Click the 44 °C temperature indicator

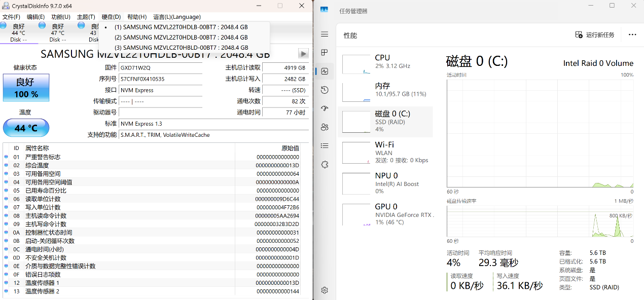tap(26, 128)
